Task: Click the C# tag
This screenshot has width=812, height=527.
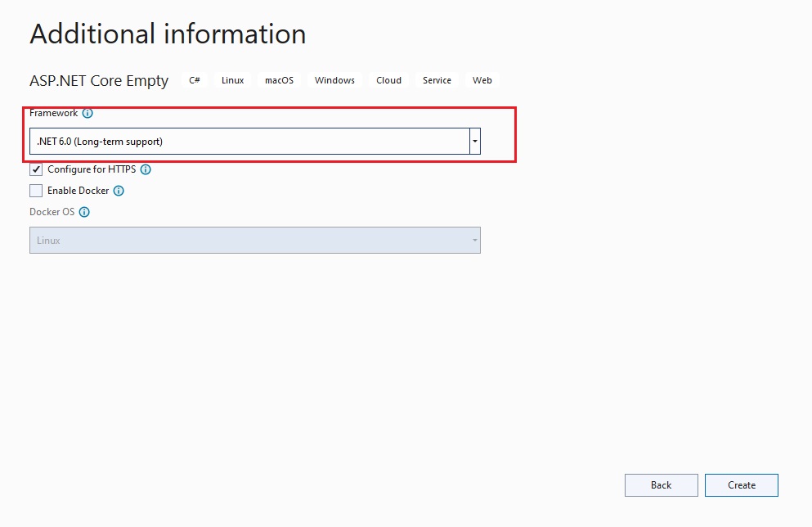Action: tap(195, 80)
